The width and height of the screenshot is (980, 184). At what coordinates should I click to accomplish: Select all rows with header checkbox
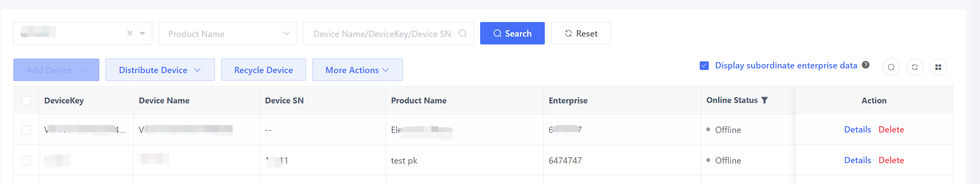26,101
